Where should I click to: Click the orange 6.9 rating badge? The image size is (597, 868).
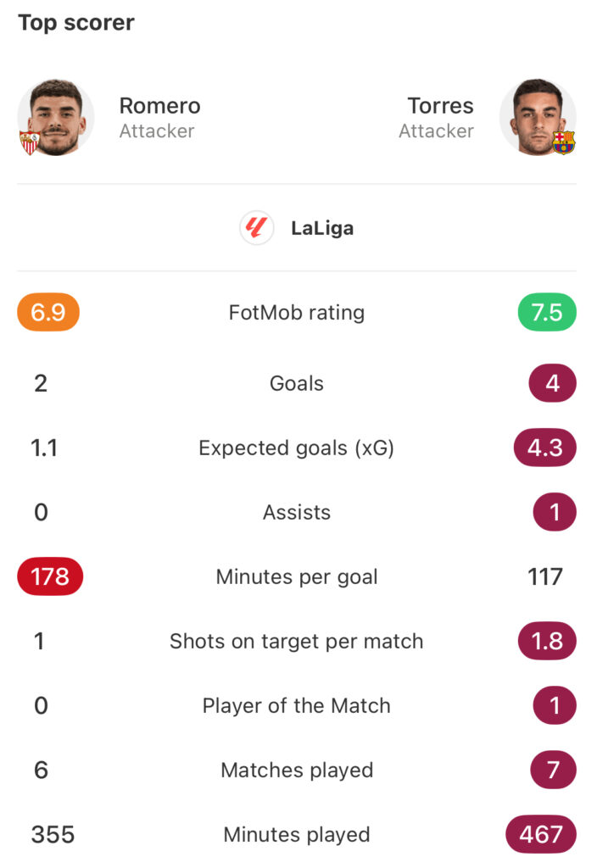48,313
